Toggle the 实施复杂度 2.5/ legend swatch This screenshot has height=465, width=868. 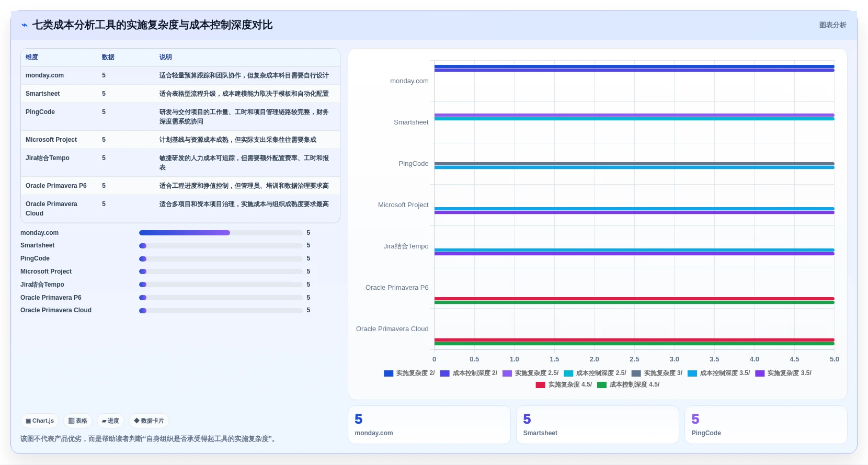coord(507,373)
